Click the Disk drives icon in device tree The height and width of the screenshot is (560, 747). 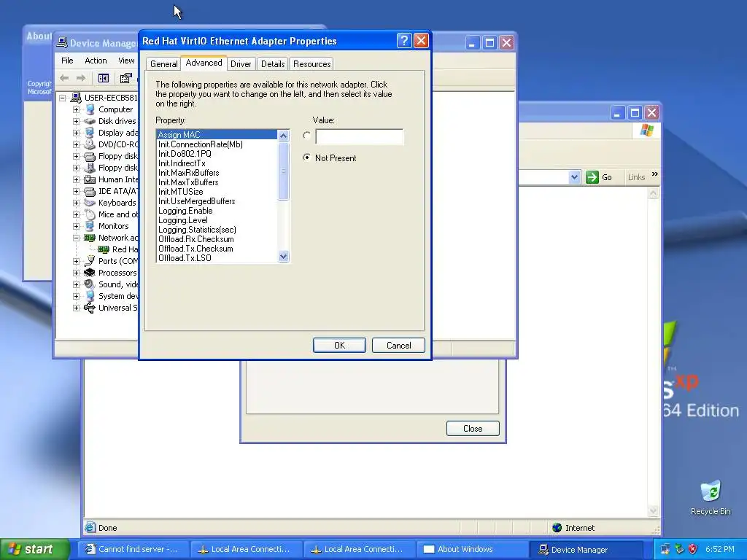pos(90,121)
